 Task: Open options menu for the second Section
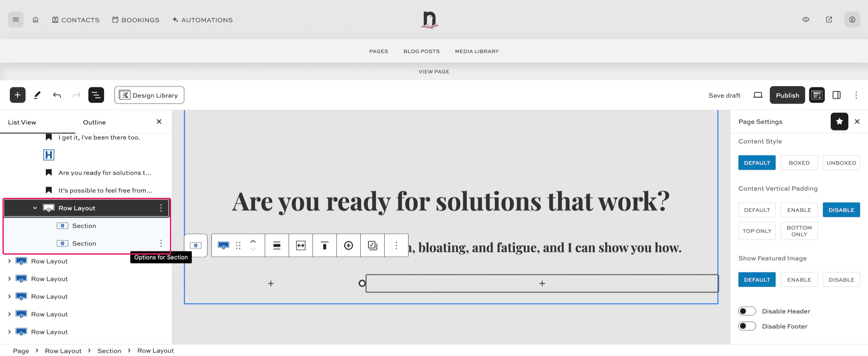[161, 243]
